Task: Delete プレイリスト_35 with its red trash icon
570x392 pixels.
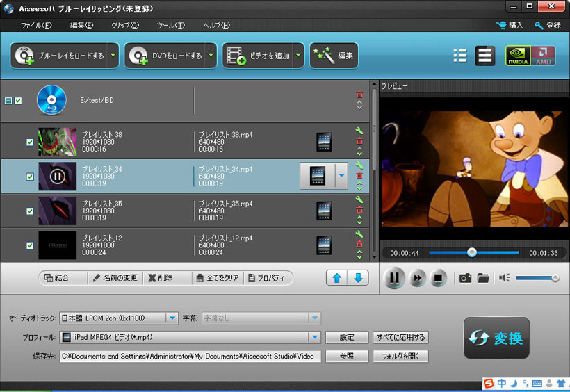Action: pos(359,210)
